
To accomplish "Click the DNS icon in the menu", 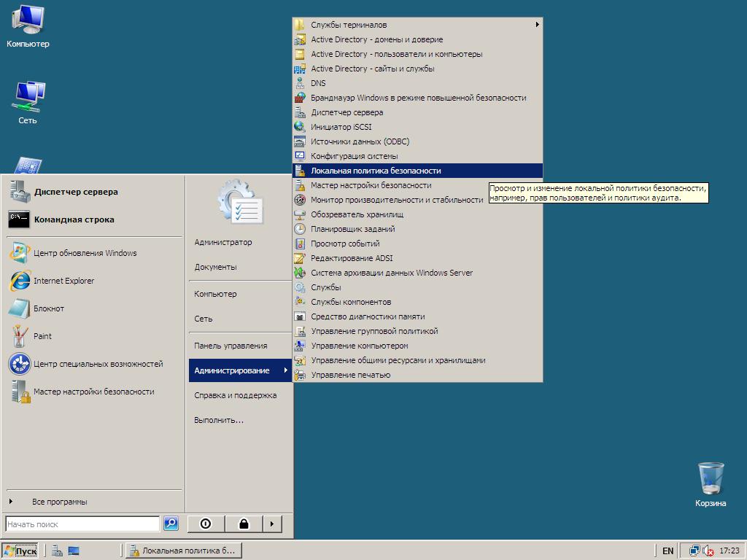I will click(300, 83).
